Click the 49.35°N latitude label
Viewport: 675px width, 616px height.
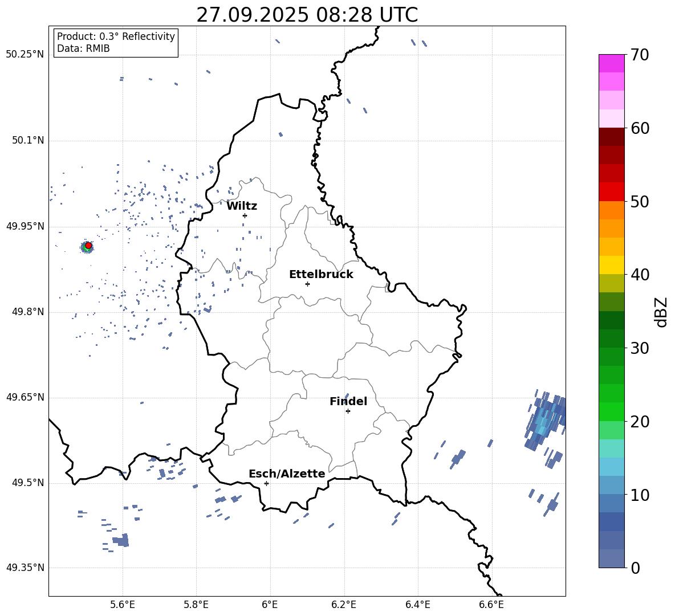25,568
